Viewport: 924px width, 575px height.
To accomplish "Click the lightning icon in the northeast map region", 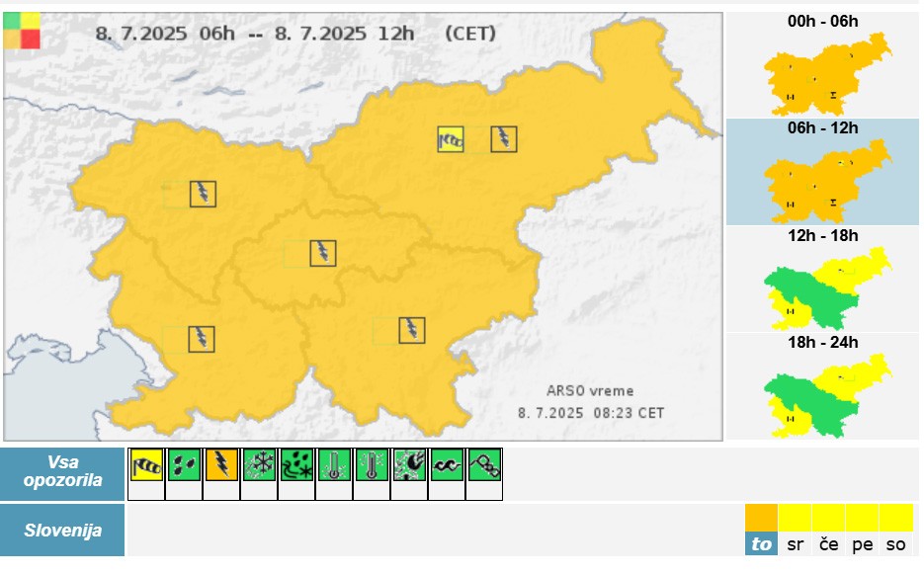I will pos(504,139).
